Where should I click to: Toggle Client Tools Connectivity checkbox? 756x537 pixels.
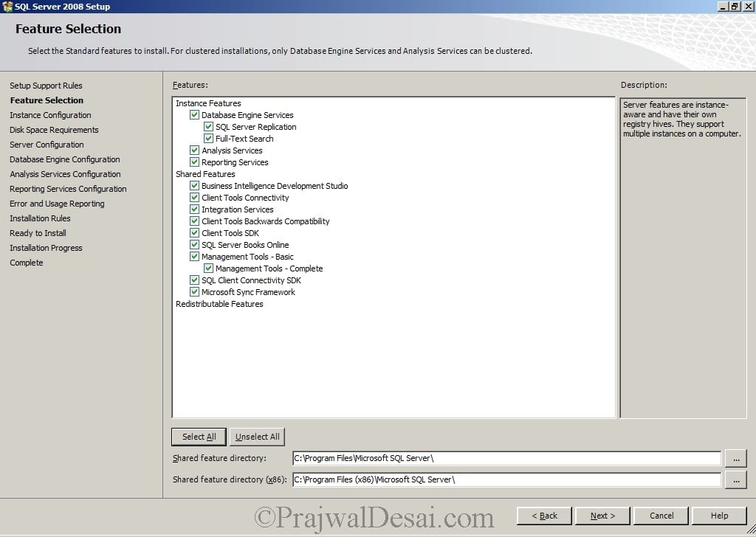pyautogui.click(x=194, y=198)
